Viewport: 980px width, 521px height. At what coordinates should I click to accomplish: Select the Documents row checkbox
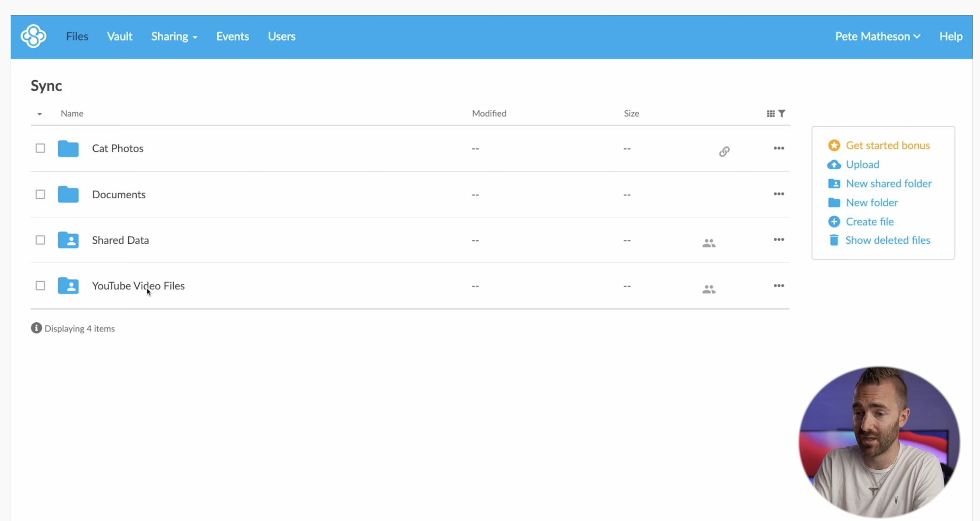(40, 194)
